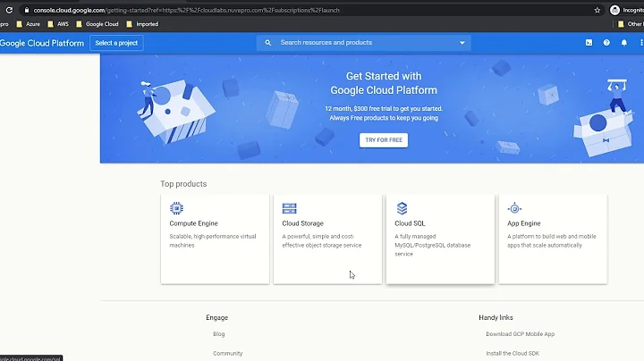The width and height of the screenshot is (644, 361).
Task: Open the Compute Engine card title
Action: pos(193,223)
